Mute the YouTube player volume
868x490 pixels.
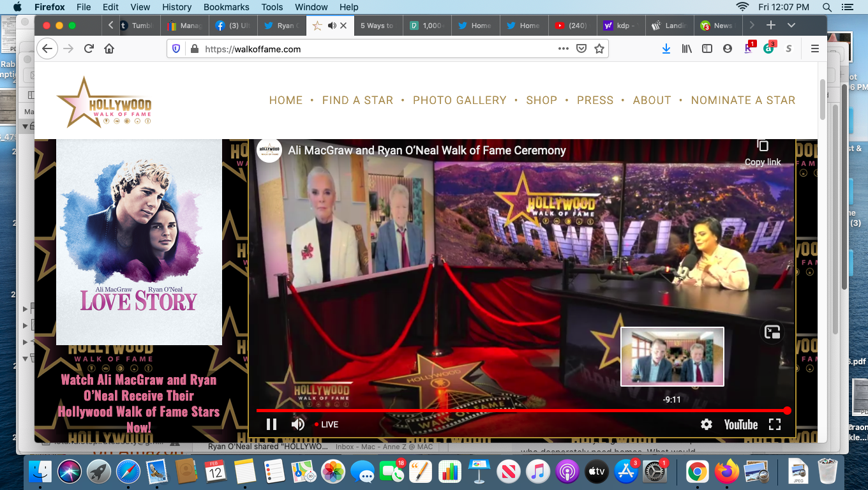(298, 424)
